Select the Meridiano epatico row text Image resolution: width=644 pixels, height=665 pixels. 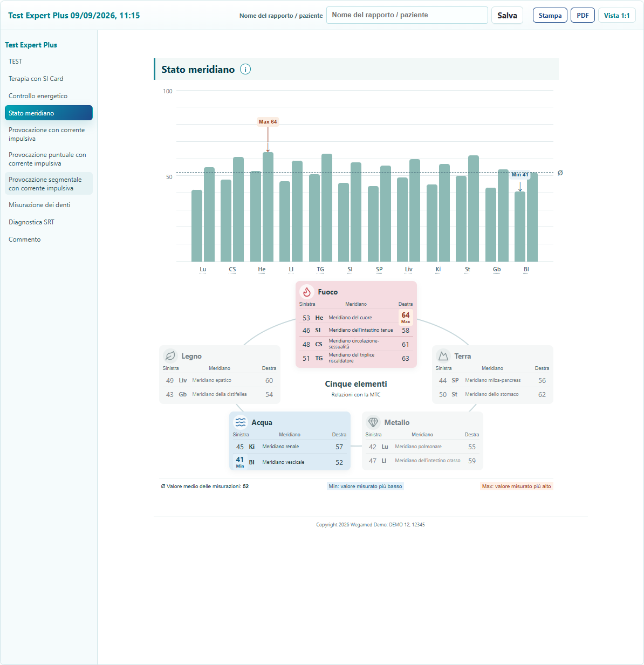pos(211,380)
